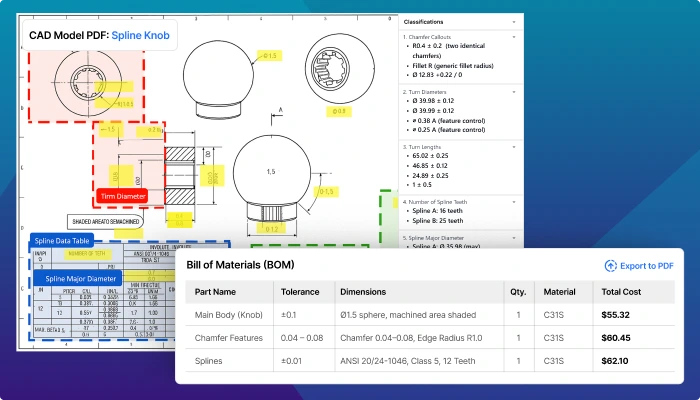This screenshot has height=400, width=700.
Task: Click the yellow Ø1.5 sphere dimension highlight
Action: (x=269, y=56)
